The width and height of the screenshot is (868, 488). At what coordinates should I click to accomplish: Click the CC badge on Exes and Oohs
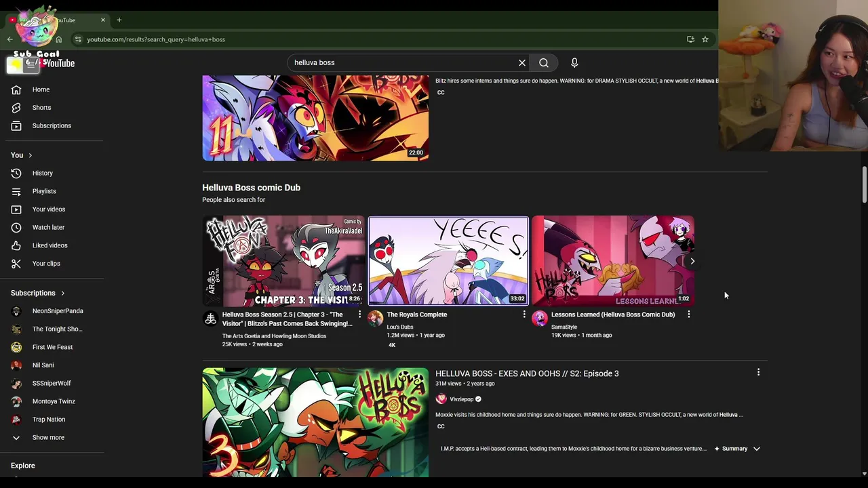click(441, 426)
